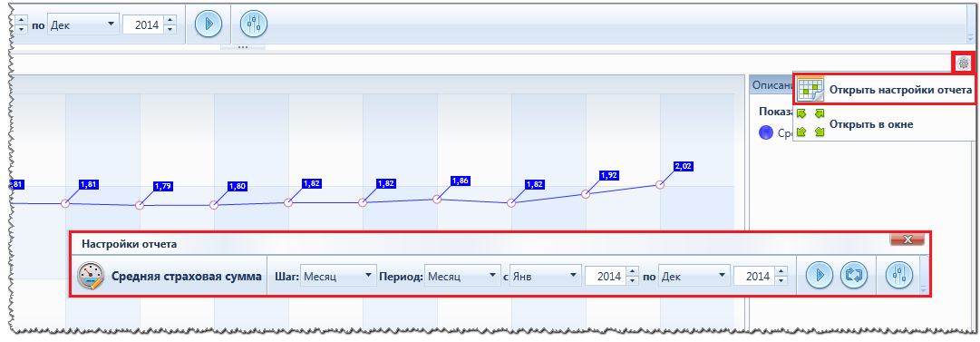Click the refresh arrows icon in report settings

(854, 275)
